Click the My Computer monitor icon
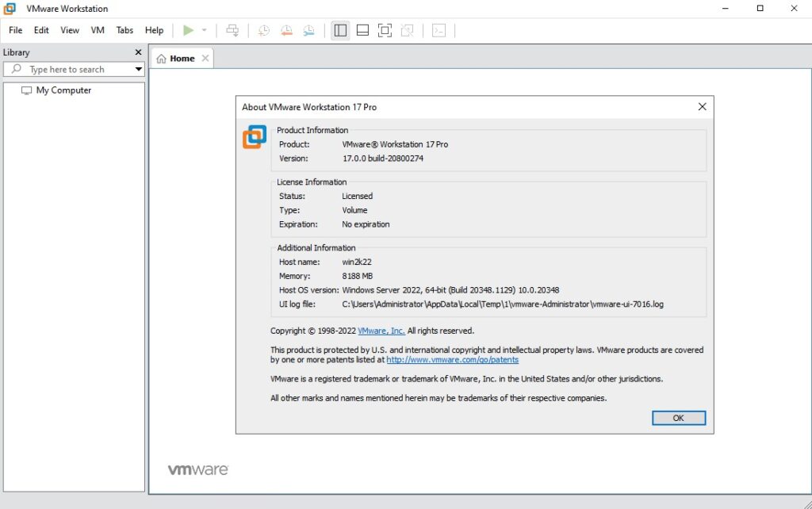This screenshot has width=812, height=509. (26, 90)
